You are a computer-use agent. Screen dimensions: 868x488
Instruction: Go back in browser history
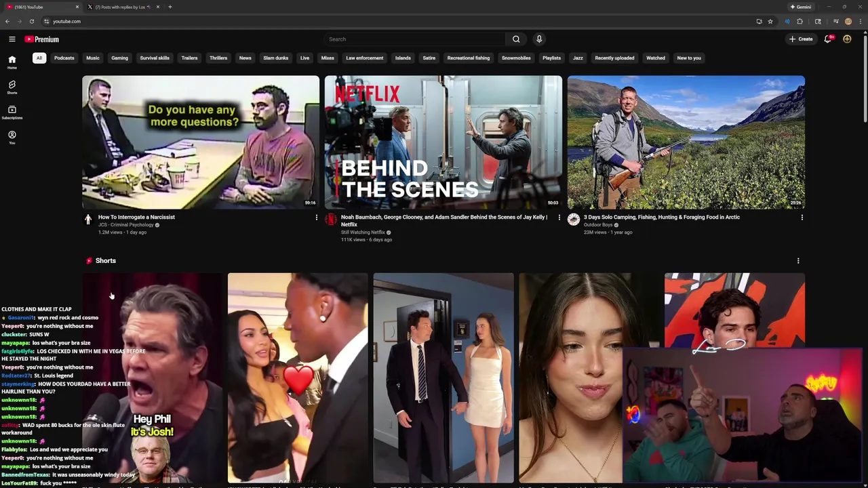[x=7, y=21]
